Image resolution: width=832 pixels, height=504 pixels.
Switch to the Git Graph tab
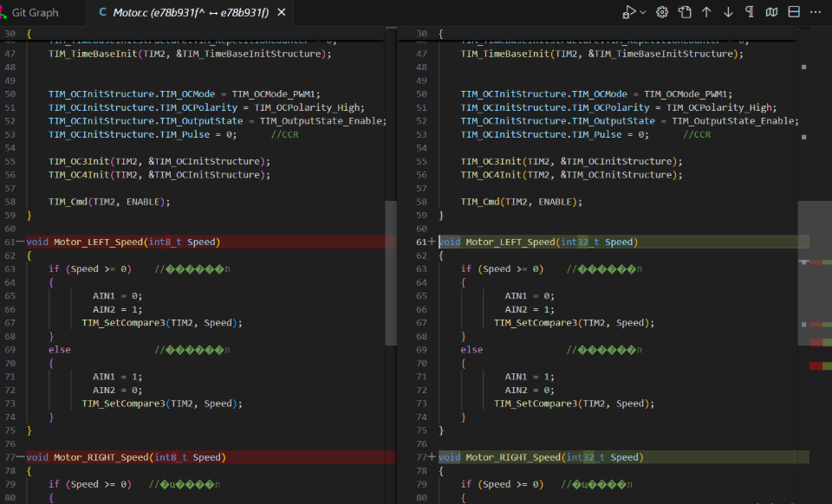[x=35, y=13]
